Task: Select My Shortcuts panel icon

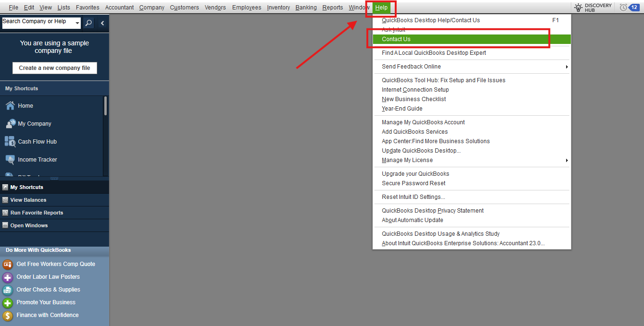Action: click(5, 187)
